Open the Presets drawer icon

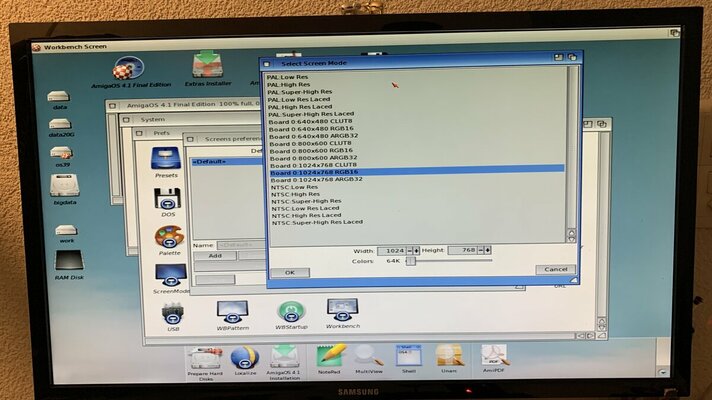(x=166, y=158)
